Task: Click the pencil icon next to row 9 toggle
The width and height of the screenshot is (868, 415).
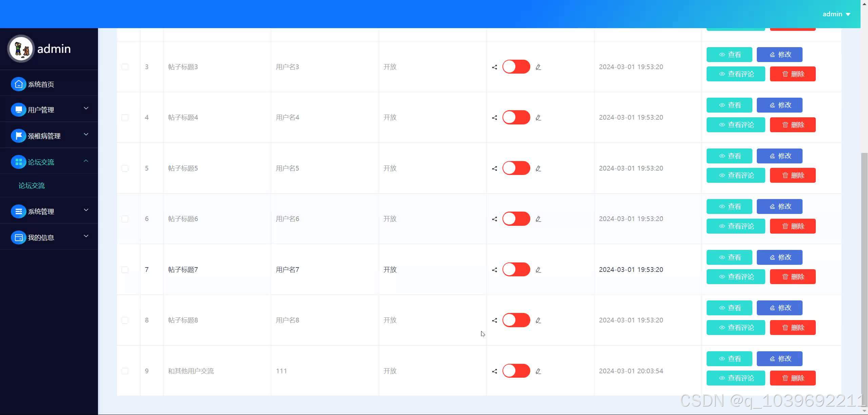Action: click(x=538, y=371)
